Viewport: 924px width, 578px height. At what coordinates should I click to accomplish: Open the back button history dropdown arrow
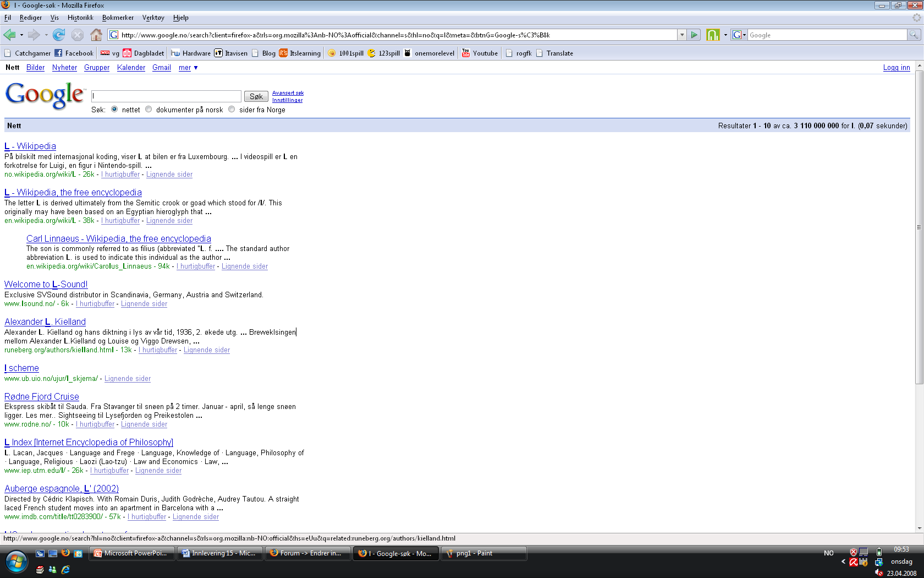(x=21, y=35)
